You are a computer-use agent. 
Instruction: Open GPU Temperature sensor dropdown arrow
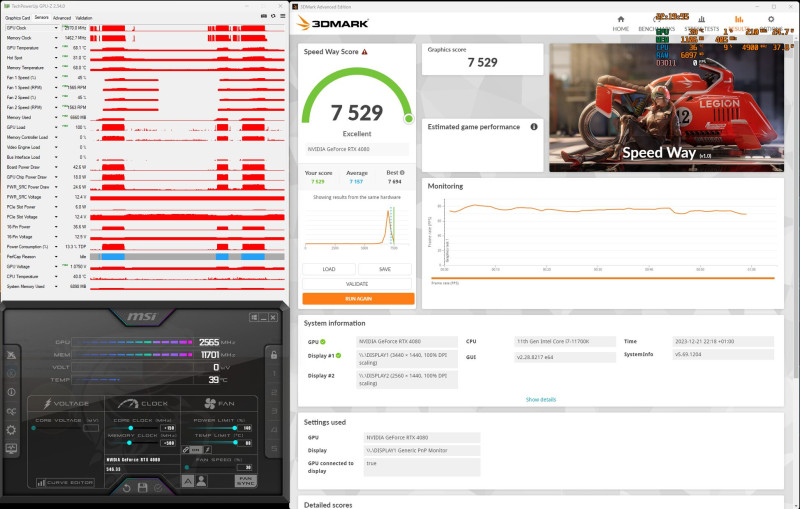click(56, 48)
